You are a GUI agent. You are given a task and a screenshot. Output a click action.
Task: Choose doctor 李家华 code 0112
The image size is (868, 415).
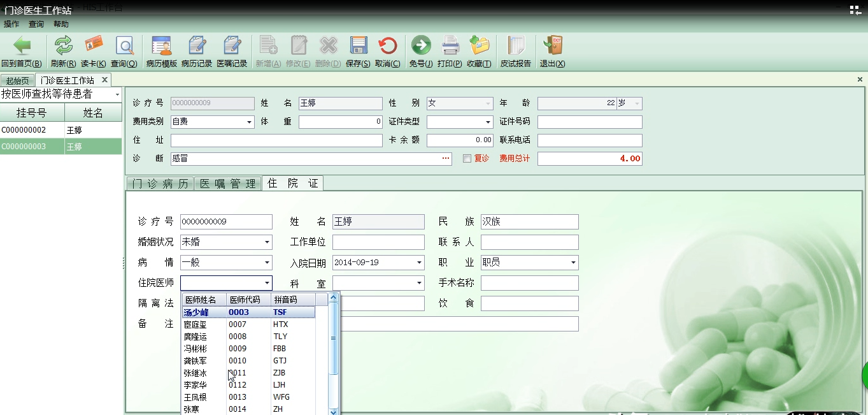pyautogui.click(x=248, y=385)
